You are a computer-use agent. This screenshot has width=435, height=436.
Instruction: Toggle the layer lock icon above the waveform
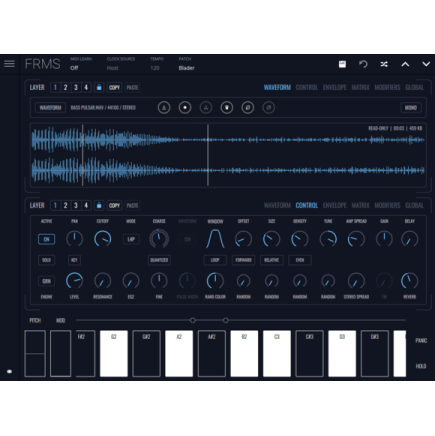click(99, 87)
